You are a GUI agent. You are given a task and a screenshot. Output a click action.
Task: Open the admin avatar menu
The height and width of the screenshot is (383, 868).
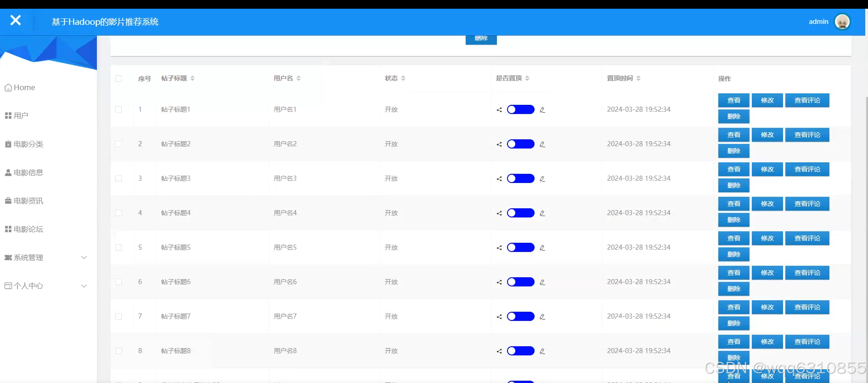pyautogui.click(x=842, y=22)
